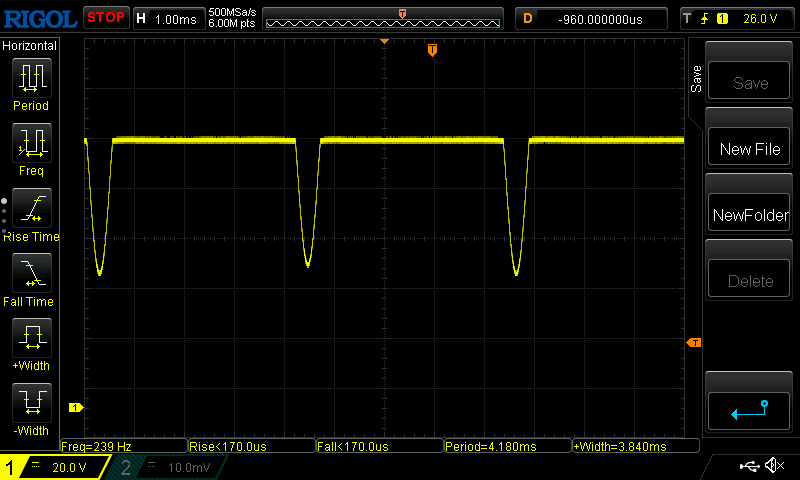Open the Horizontal measurement menu header
This screenshot has height=480, width=800.
pyautogui.click(x=30, y=46)
